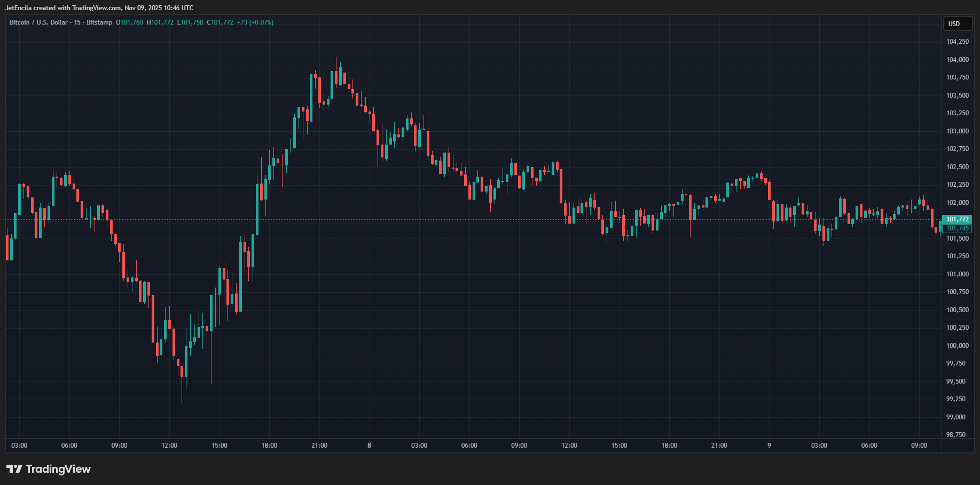Image resolution: width=980 pixels, height=485 pixels.
Task: Click the TradingView logo icon
Action: click(14, 469)
